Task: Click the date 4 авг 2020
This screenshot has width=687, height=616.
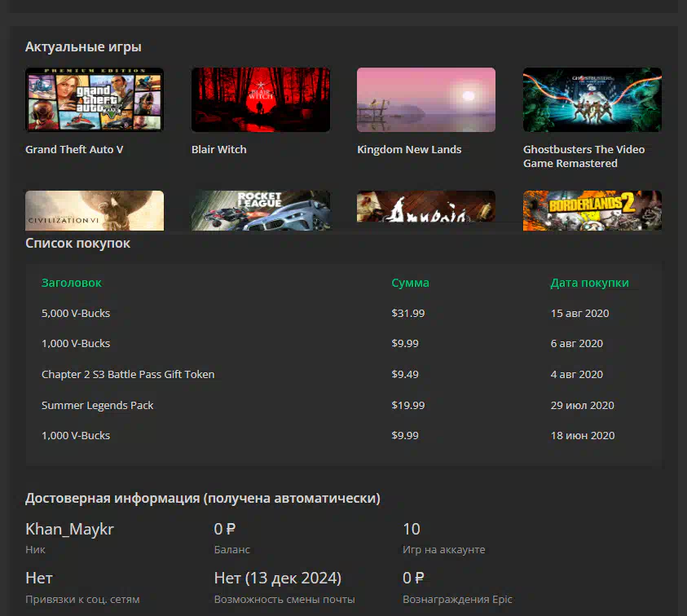Action: 577,374
